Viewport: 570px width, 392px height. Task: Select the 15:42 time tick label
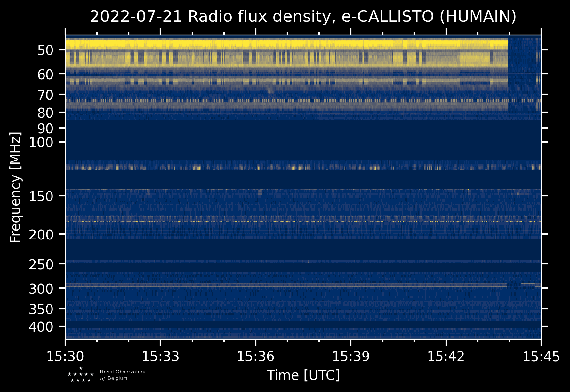point(446,357)
